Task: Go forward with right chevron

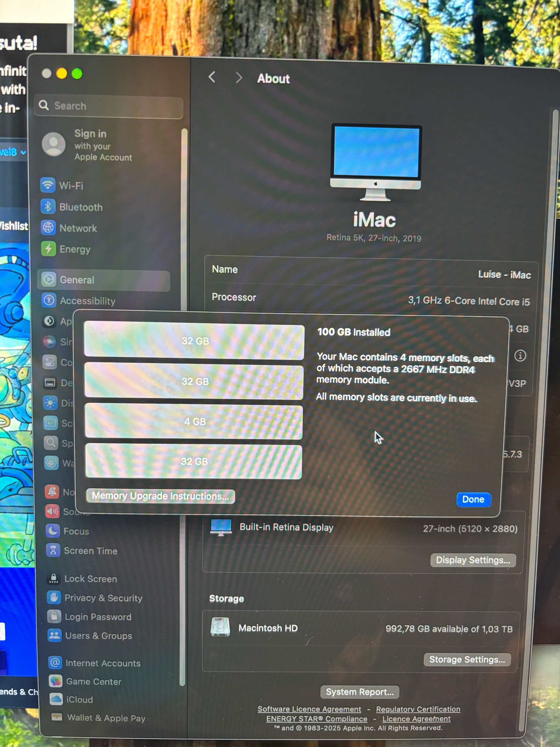Action: click(239, 78)
